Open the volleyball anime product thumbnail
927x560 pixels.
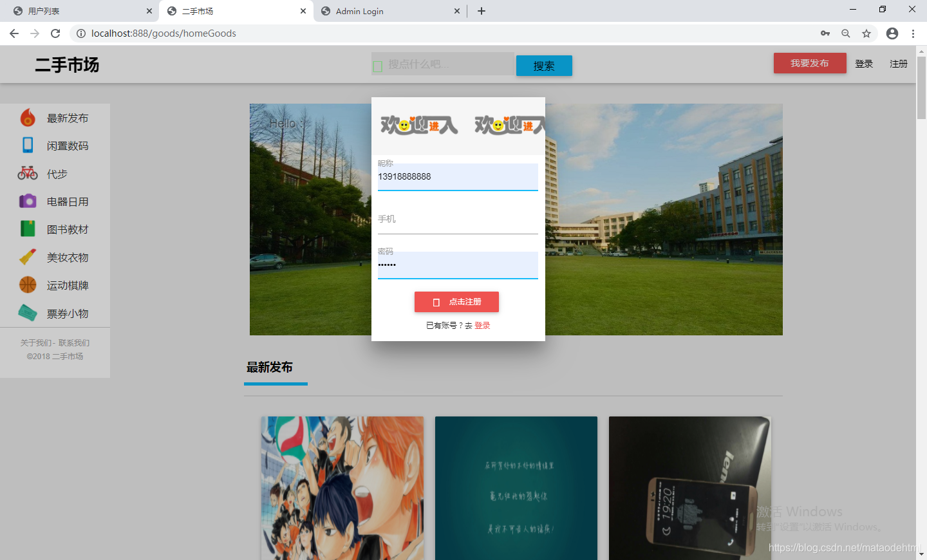(342, 488)
